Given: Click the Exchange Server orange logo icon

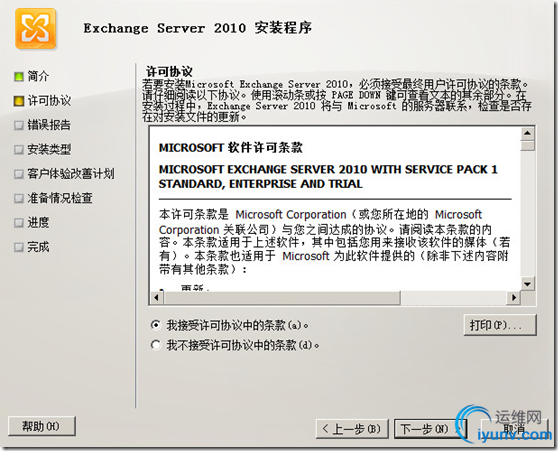Looking at the screenshot, I should tap(36, 29).
